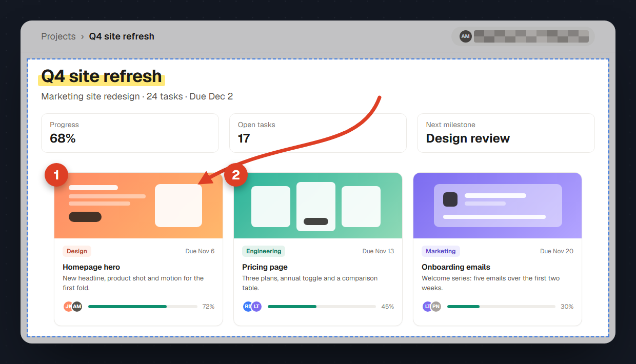This screenshot has height=364, width=636.
Task: Select the Next milestone Design review card
Action: (506, 133)
